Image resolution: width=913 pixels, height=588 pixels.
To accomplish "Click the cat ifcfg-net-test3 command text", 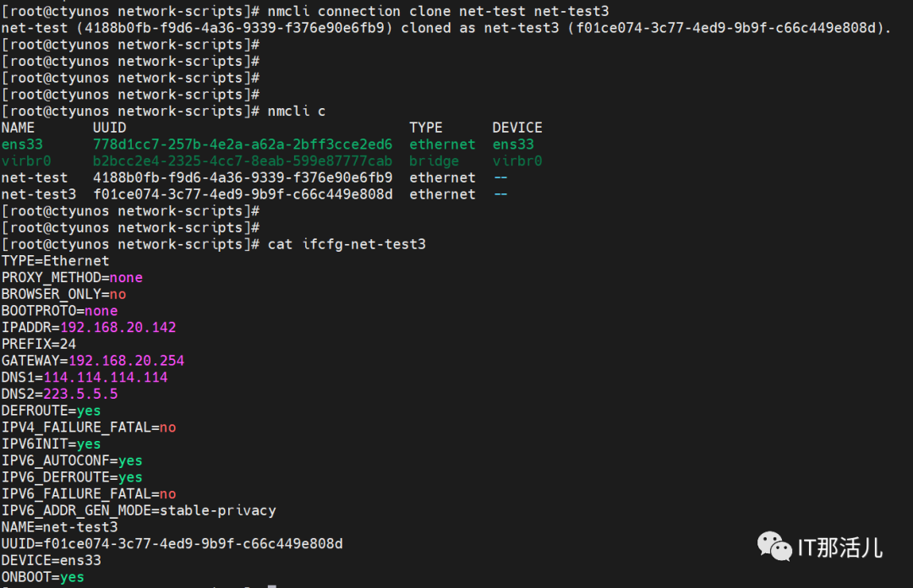I will tap(347, 244).
